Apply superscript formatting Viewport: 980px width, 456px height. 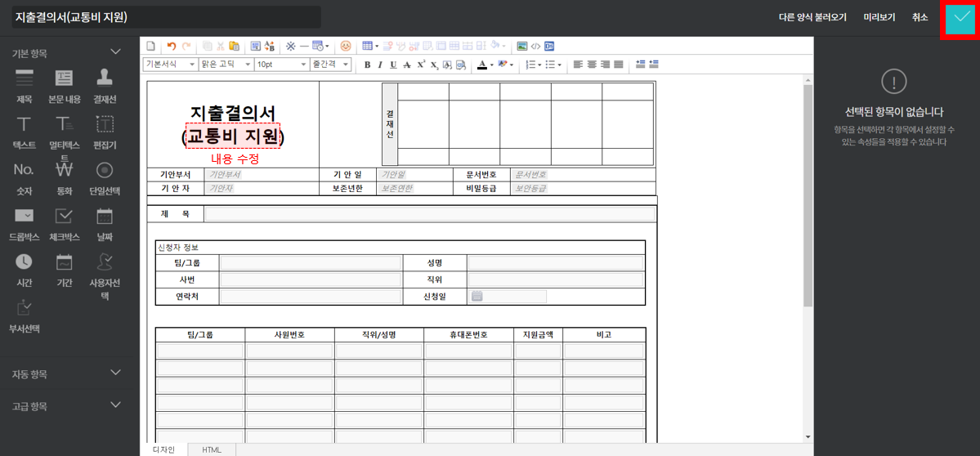(421, 65)
